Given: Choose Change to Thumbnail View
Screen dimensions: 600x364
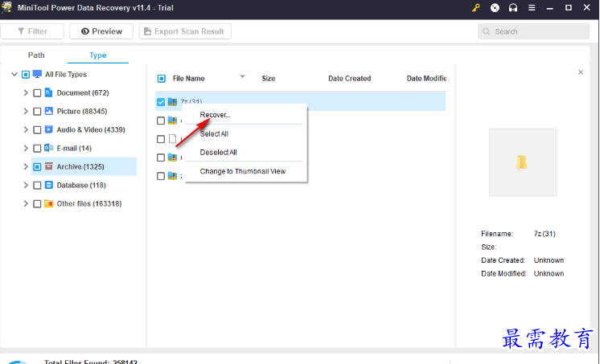Looking at the screenshot, I should pyautogui.click(x=243, y=171).
